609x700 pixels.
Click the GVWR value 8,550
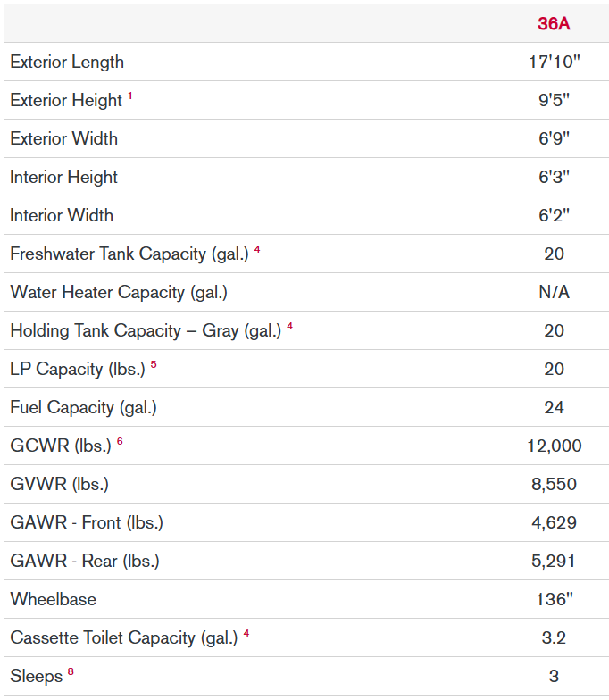coord(554,485)
